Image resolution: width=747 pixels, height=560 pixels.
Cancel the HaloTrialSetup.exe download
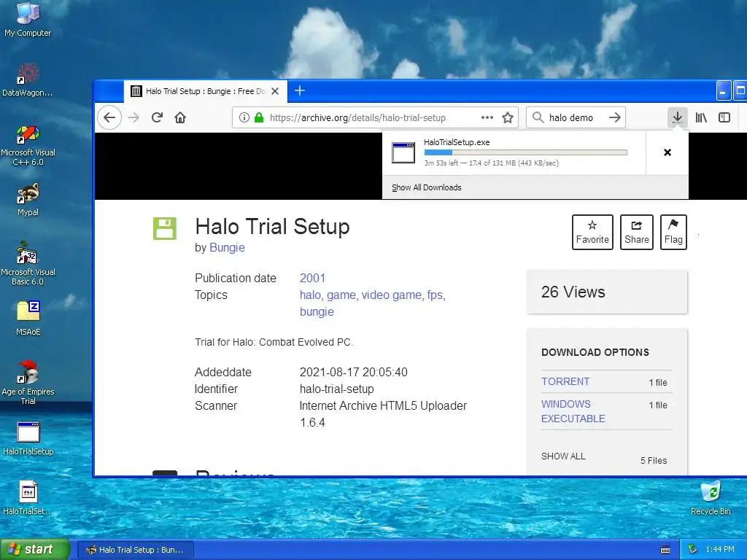click(x=667, y=152)
